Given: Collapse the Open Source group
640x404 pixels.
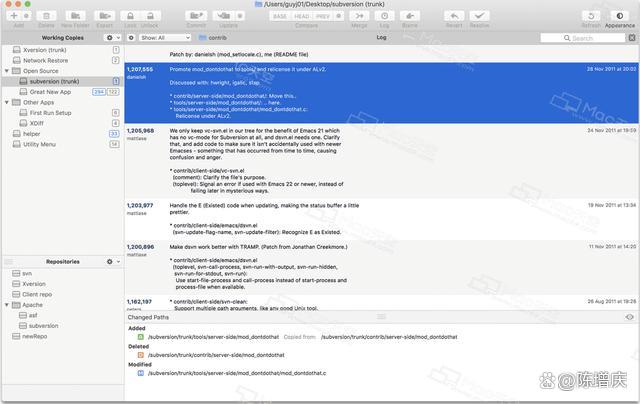Looking at the screenshot, I should [x=7, y=71].
